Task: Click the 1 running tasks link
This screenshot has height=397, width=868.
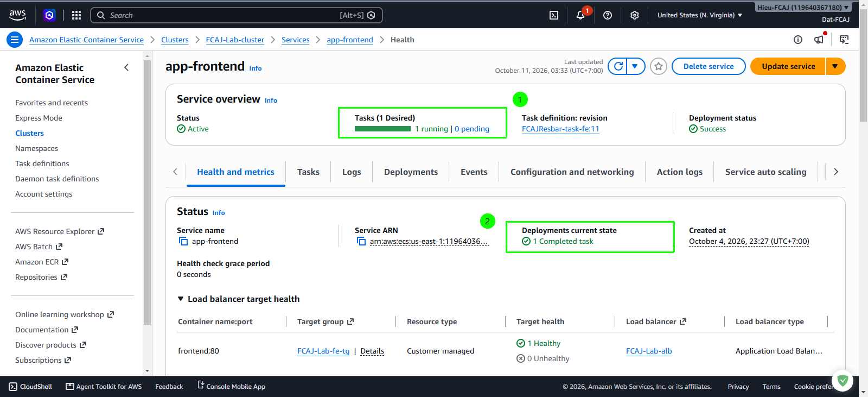Action: [431, 129]
